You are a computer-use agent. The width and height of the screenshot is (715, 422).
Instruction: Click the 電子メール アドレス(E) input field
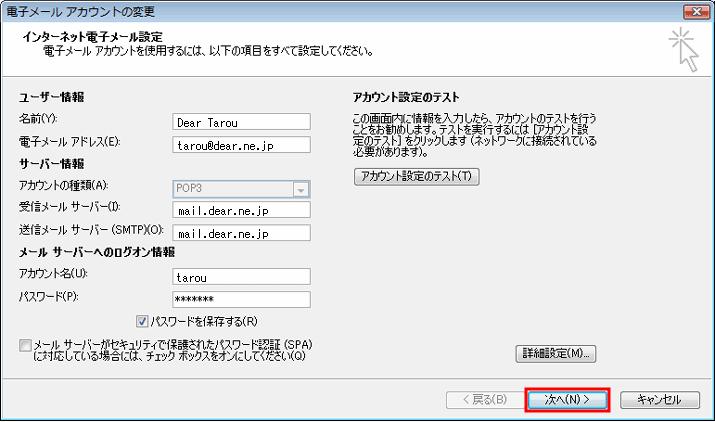[x=241, y=145]
